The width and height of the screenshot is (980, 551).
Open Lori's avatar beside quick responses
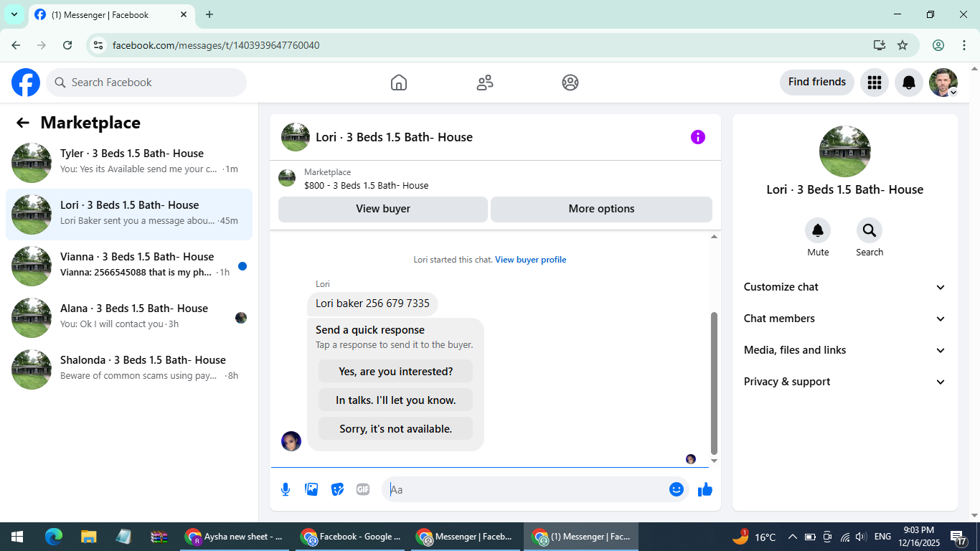(291, 441)
